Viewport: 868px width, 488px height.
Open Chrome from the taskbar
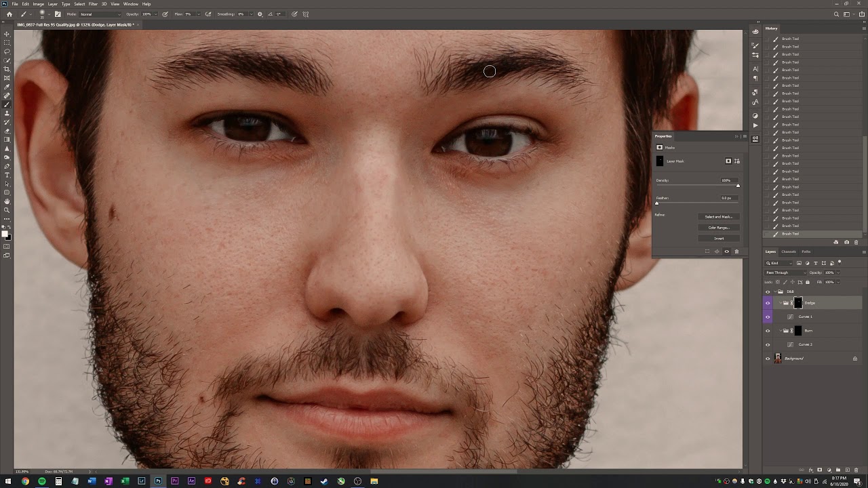(25, 481)
